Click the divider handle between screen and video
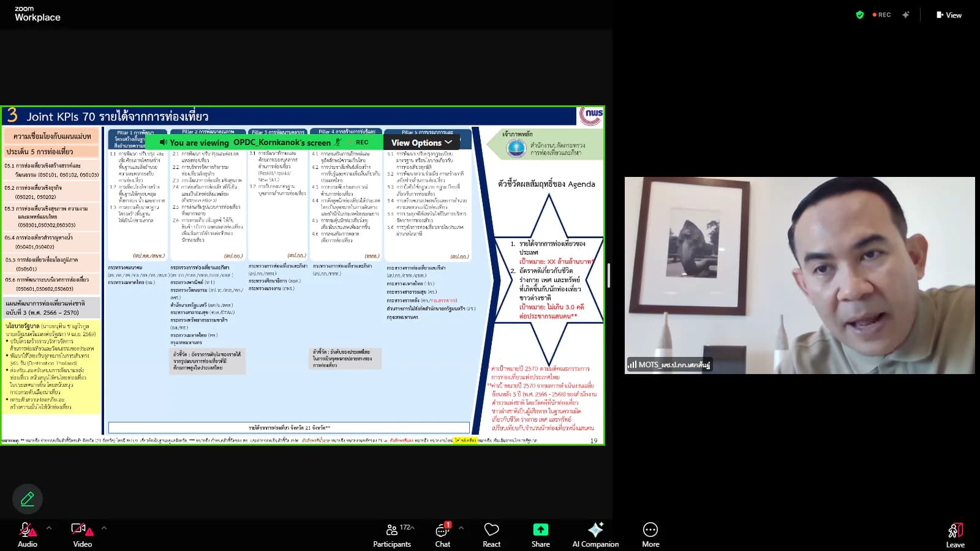The width and height of the screenshot is (980, 551). click(x=608, y=275)
